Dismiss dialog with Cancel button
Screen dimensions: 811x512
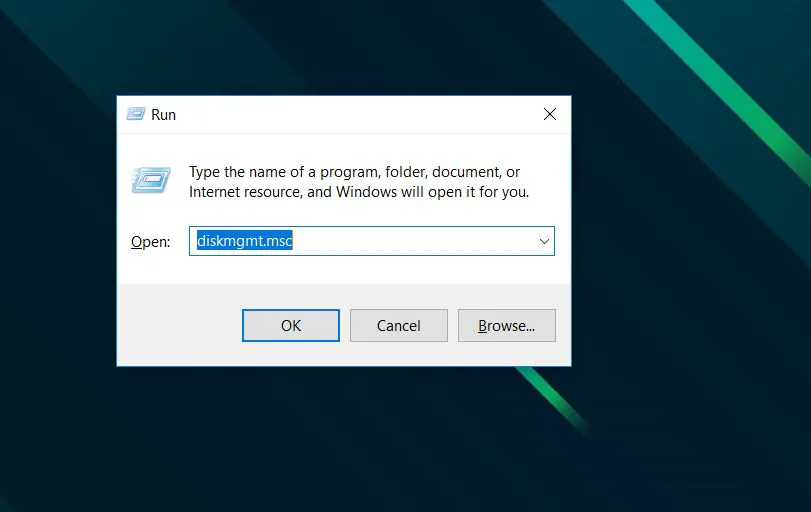coord(399,325)
